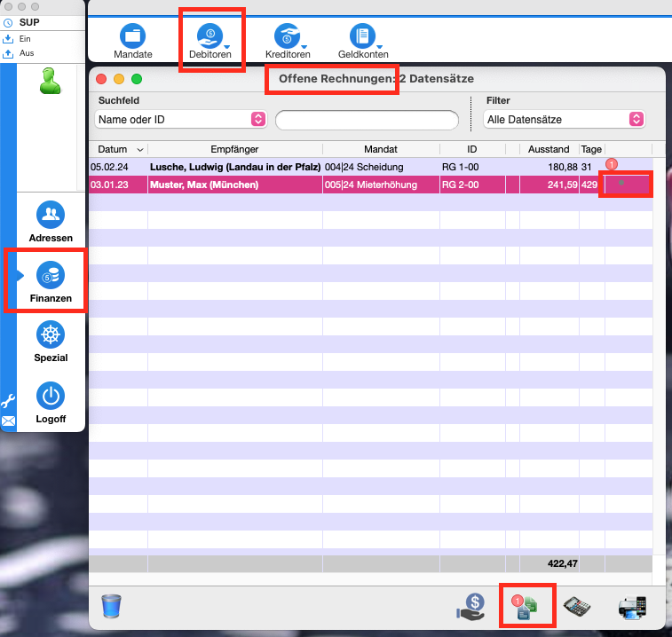Click the Logoff power icon
The width and height of the screenshot is (672, 637).
51,396
